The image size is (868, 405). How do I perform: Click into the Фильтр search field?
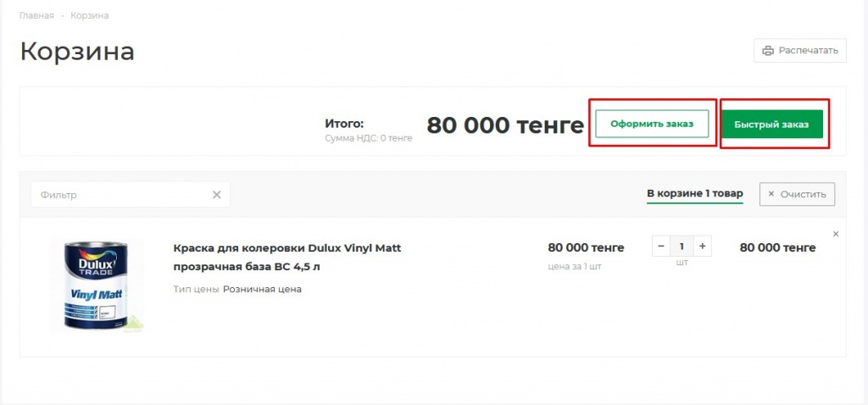(x=119, y=195)
